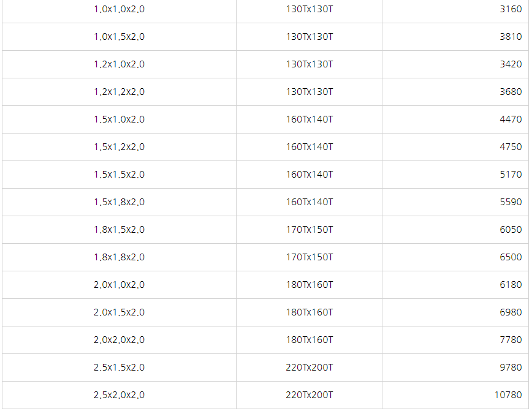Click the 2.5x2.0x2.0 size cell
Viewport: 532px width, 411px height.
pyautogui.click(x=119, y=395)
